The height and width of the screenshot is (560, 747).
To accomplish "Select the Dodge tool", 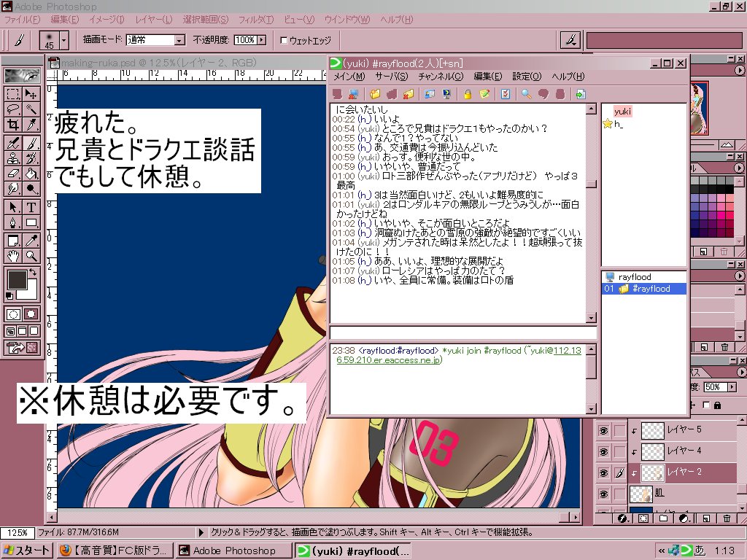I will pyautogui.click(x=31, y=188).
